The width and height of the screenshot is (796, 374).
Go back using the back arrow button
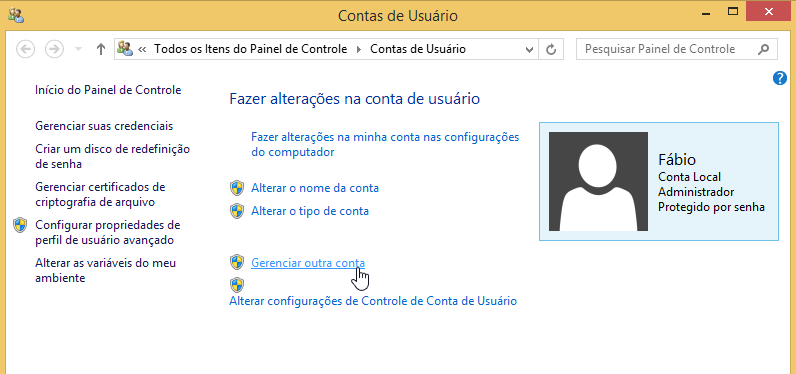pos(26,49)
